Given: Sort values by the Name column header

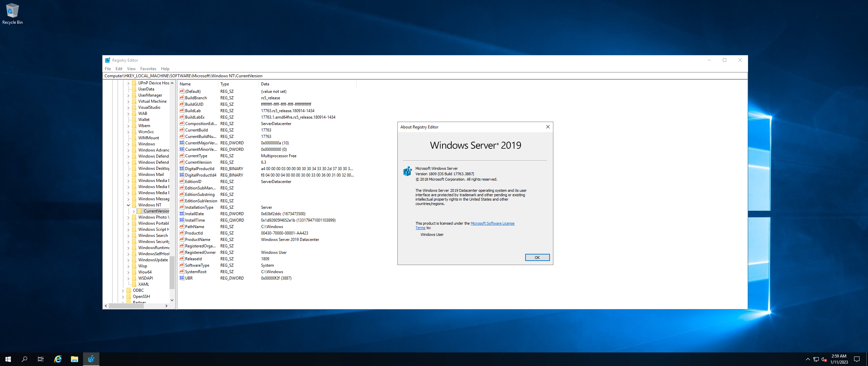Looking at the screenshot, I should [x=198, y=84].
